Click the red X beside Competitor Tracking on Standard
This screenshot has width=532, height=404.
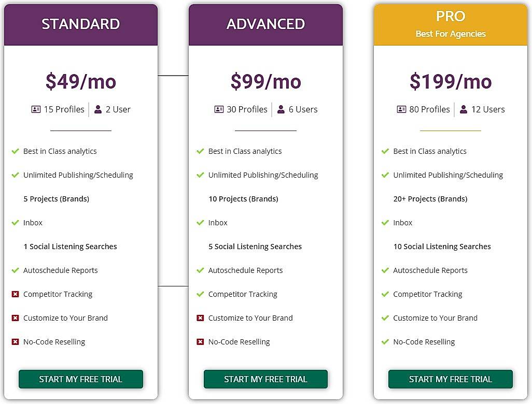pos(15,294)
